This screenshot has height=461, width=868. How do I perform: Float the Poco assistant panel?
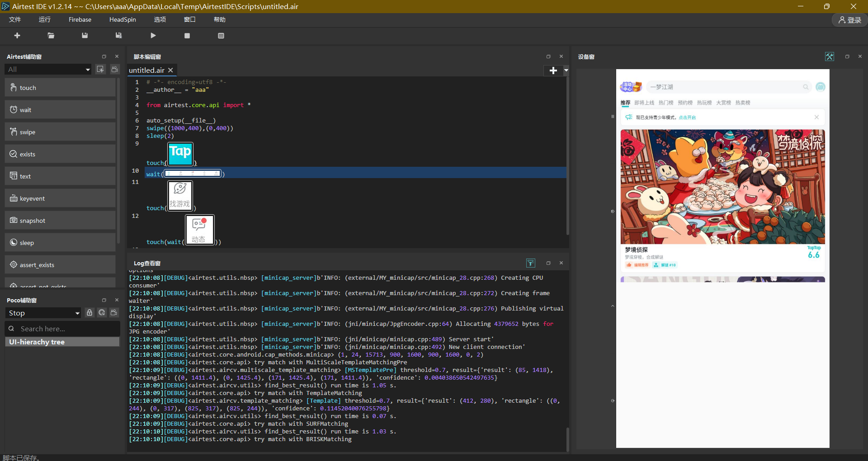tap(104, 300)
